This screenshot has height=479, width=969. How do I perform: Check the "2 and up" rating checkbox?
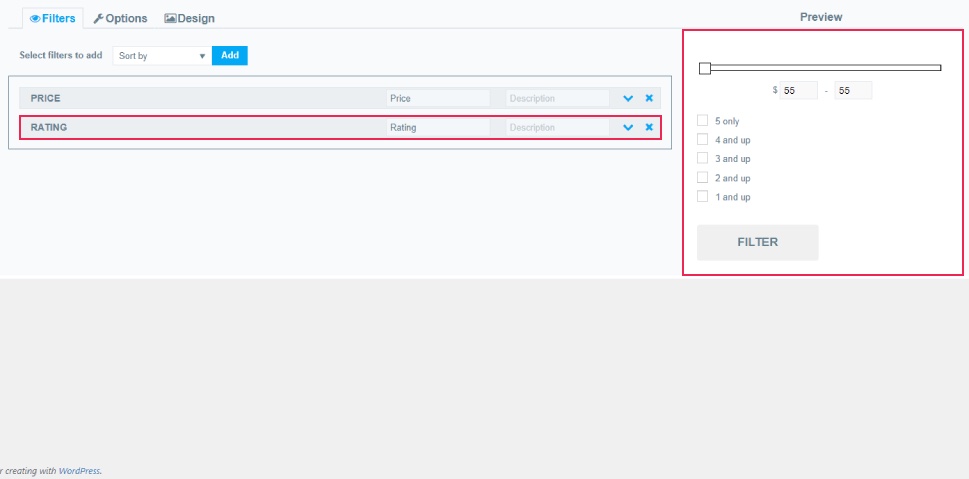tap(702, 177)
